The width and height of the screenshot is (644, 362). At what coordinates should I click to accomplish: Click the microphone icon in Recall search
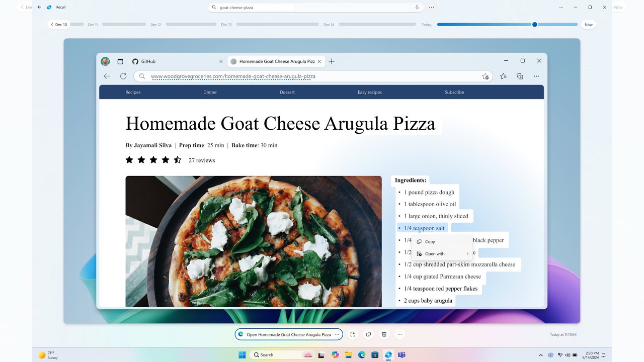coord(417,8)
